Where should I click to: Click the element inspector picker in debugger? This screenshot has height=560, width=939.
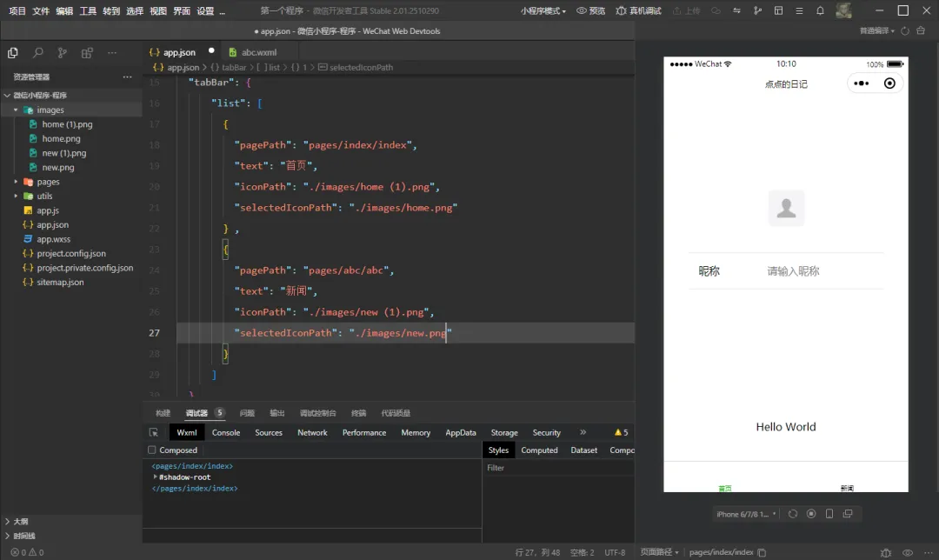(154, 432)
